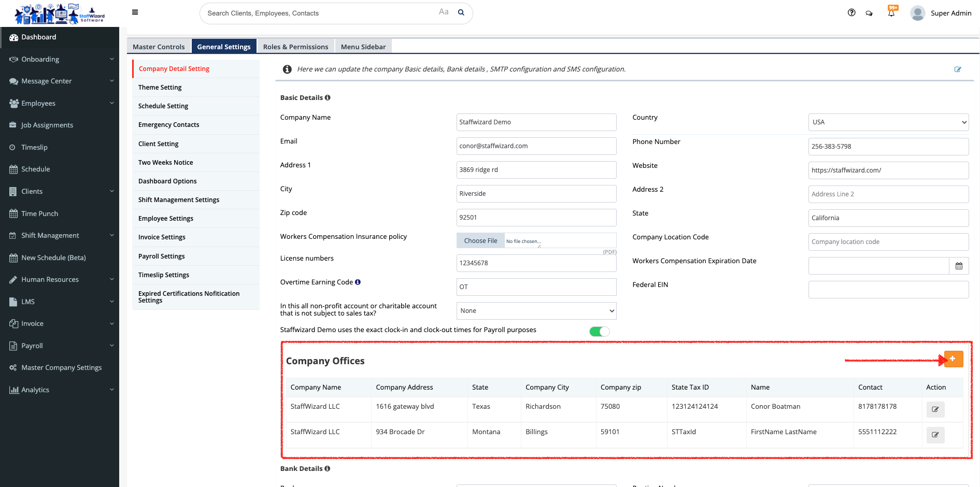Toggle the Aa case-sensitive search option

444,12
